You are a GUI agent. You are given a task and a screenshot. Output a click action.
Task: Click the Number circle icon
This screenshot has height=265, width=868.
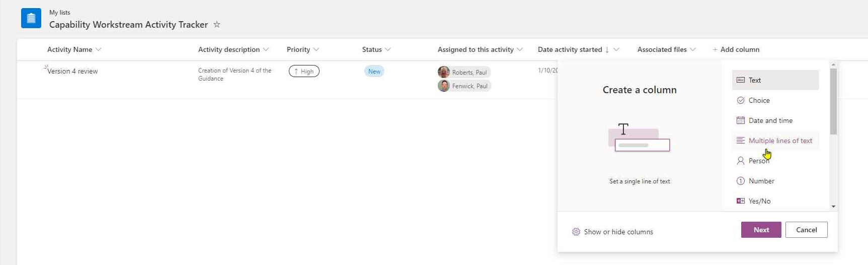tap(741, 181)
